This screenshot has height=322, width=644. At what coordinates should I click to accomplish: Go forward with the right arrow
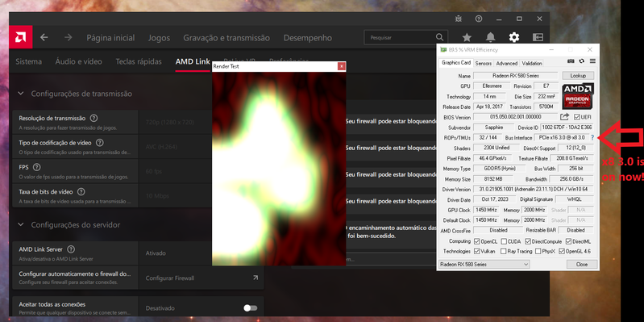69,37
